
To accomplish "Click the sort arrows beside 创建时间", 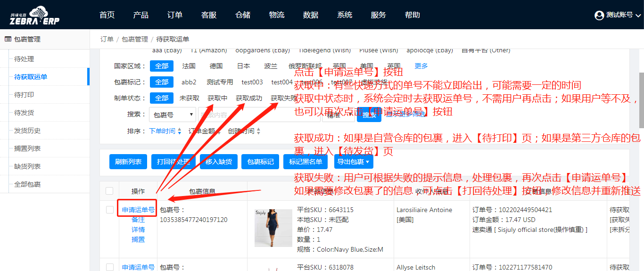I will [258, 131].
